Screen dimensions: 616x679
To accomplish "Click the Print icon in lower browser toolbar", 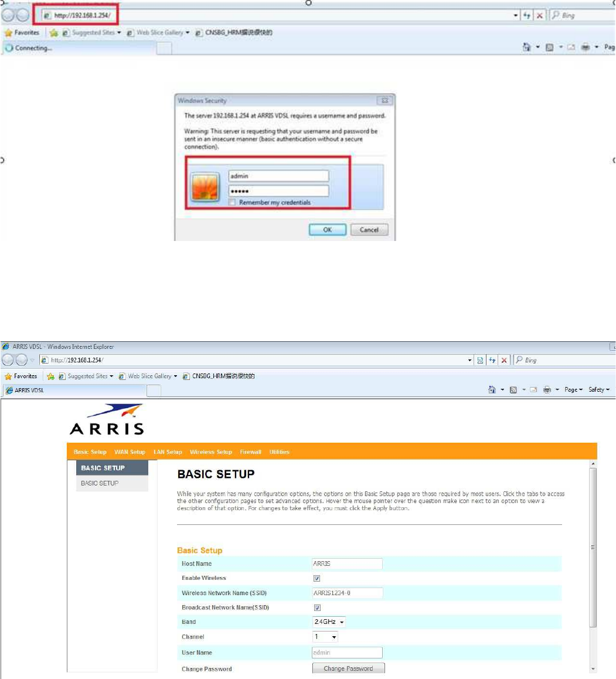I will pos(547,390).
